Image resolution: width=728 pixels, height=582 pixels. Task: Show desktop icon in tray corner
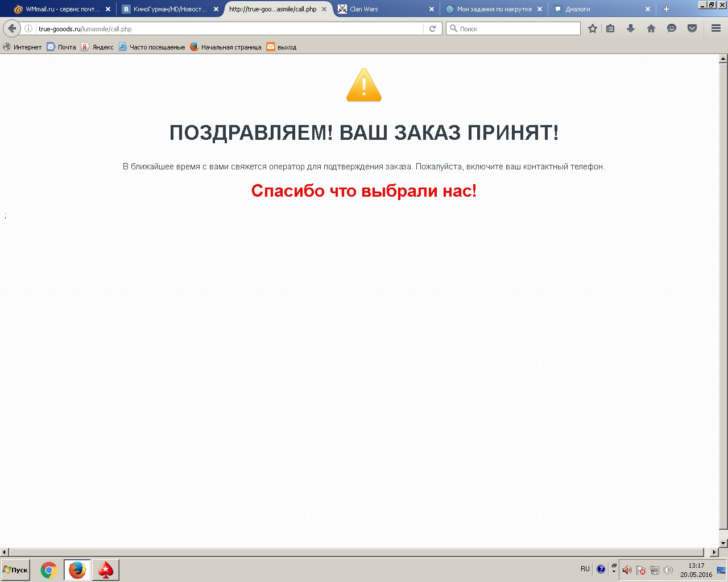click(721, 570)
